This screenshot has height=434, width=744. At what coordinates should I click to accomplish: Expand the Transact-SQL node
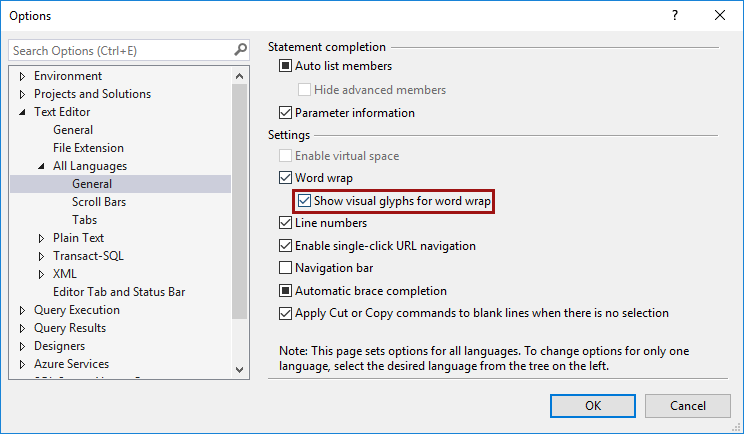click(x=42, y=256)
